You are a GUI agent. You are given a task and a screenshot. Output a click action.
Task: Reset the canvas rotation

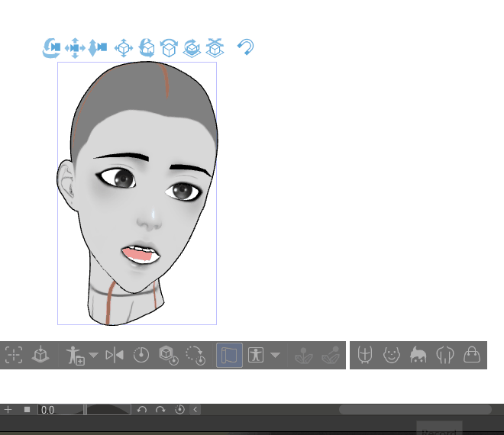coord(179,410)
